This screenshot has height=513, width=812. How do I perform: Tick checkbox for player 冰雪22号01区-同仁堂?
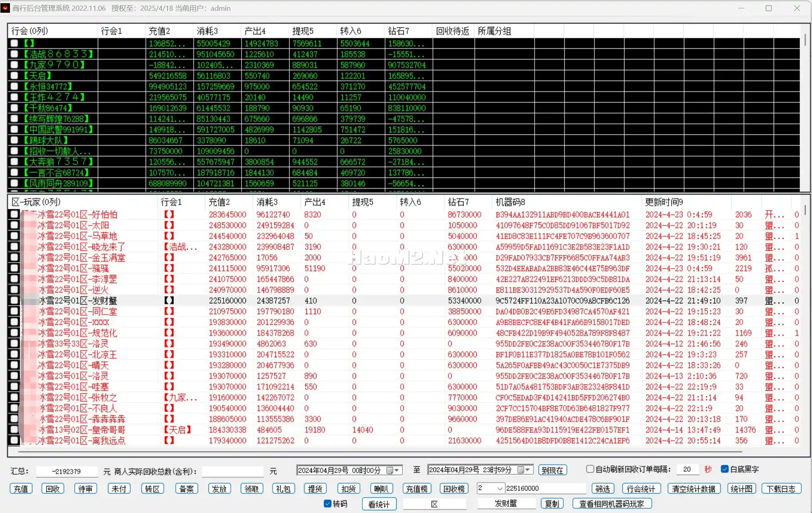(14, 311)
